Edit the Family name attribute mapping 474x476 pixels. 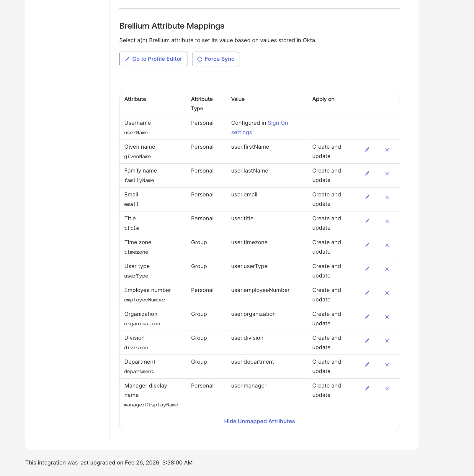pyautogui.click(x=367, y=174)
